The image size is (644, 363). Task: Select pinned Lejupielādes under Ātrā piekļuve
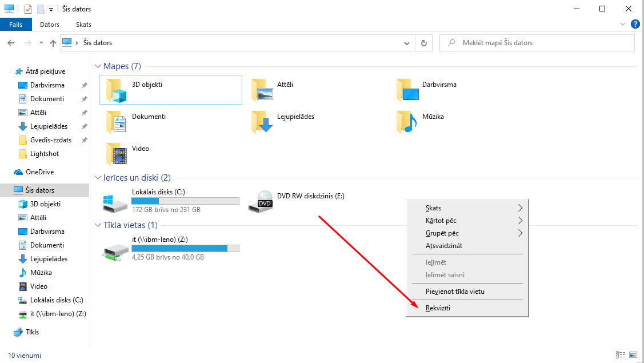pyautogui.click(x=49, y=126)
